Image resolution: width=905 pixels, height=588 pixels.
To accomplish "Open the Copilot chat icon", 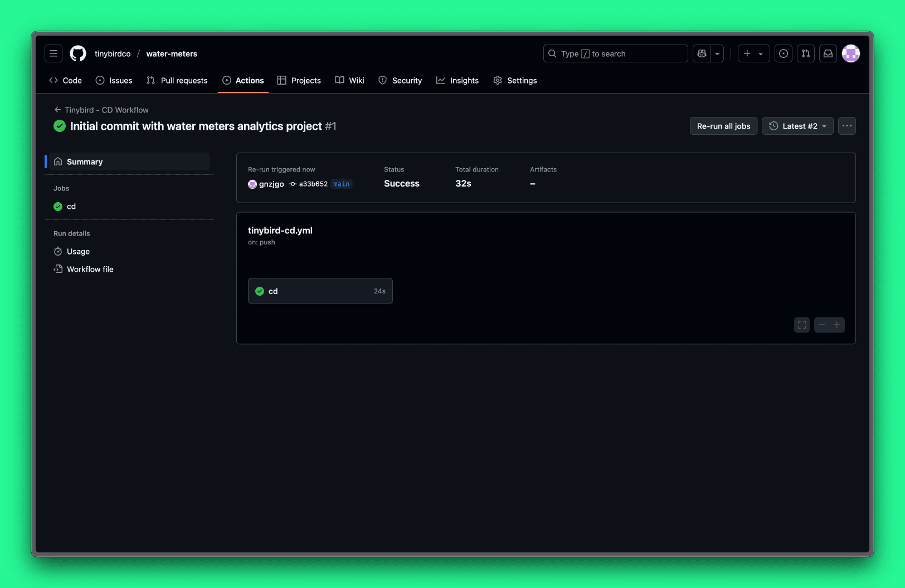I will click(702, 53).
